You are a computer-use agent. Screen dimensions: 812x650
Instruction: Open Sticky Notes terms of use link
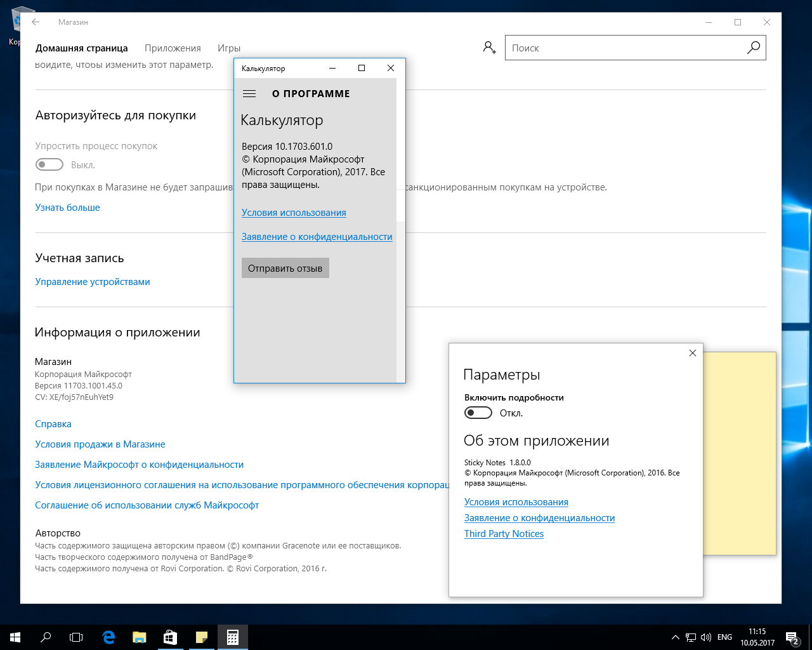[x=516, y=502]
